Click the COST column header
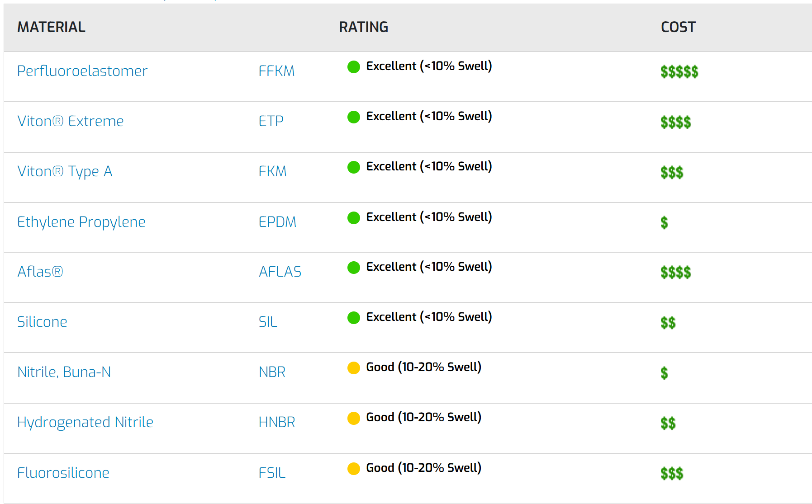Screen dimensions: 812x504 678,27
